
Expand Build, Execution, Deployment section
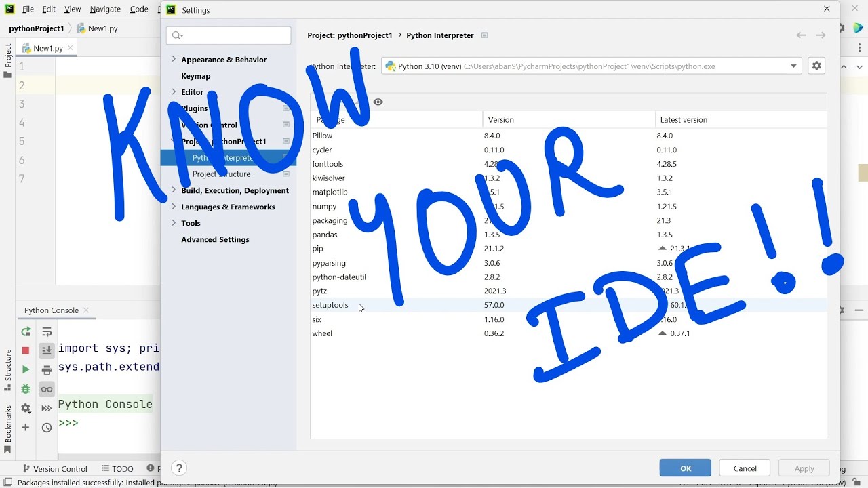[174, 190]
